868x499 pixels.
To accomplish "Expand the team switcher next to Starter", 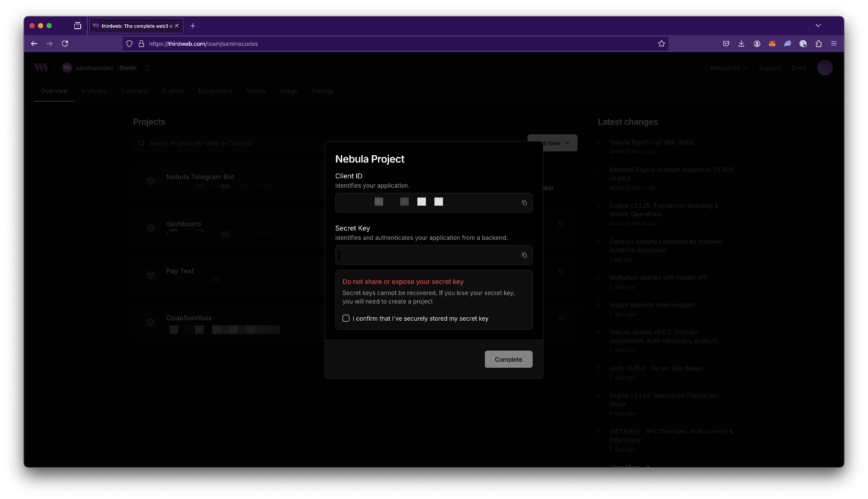I will (147, 68).
